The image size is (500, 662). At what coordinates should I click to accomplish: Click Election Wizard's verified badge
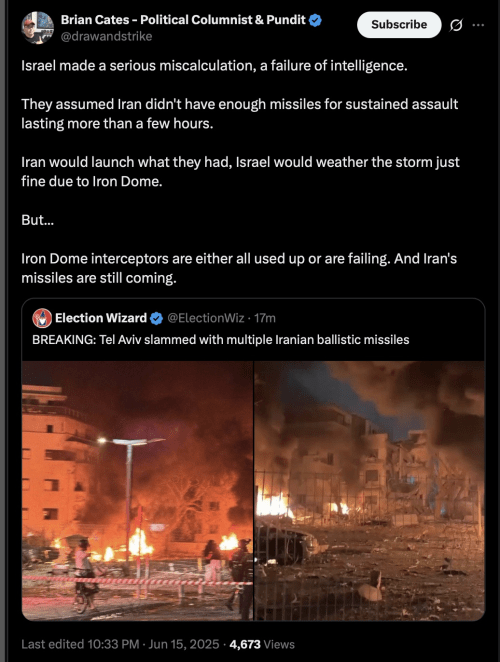click(157, 318)
